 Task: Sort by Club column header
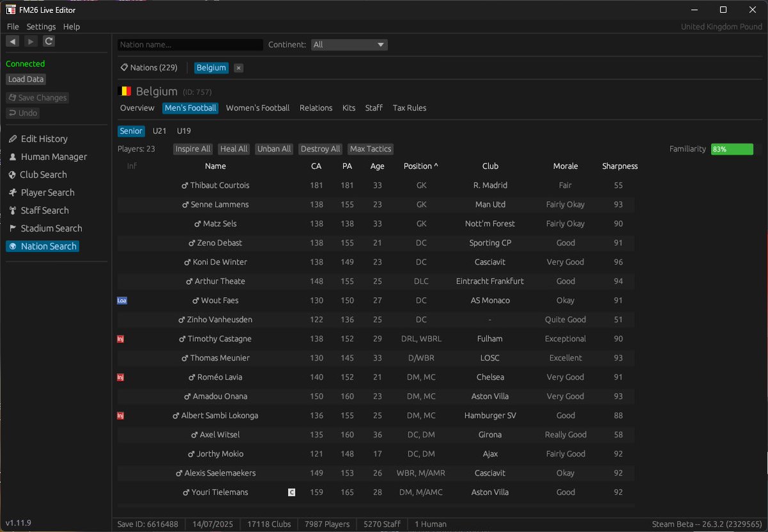click(490, 166)
